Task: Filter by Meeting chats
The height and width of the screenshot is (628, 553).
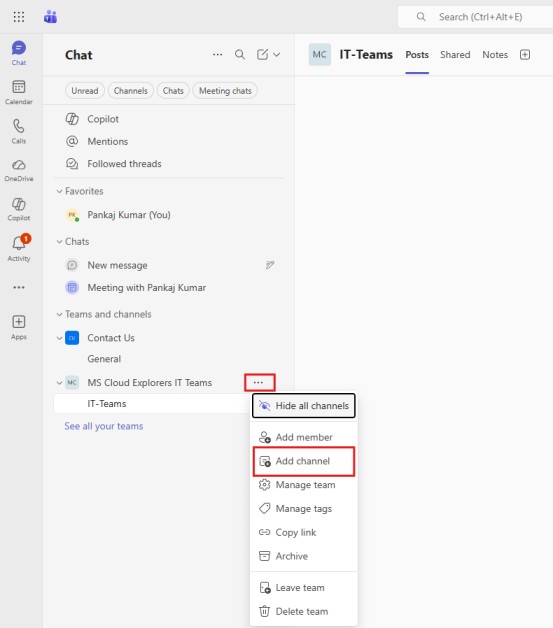Action: click(x=225, y=91)
